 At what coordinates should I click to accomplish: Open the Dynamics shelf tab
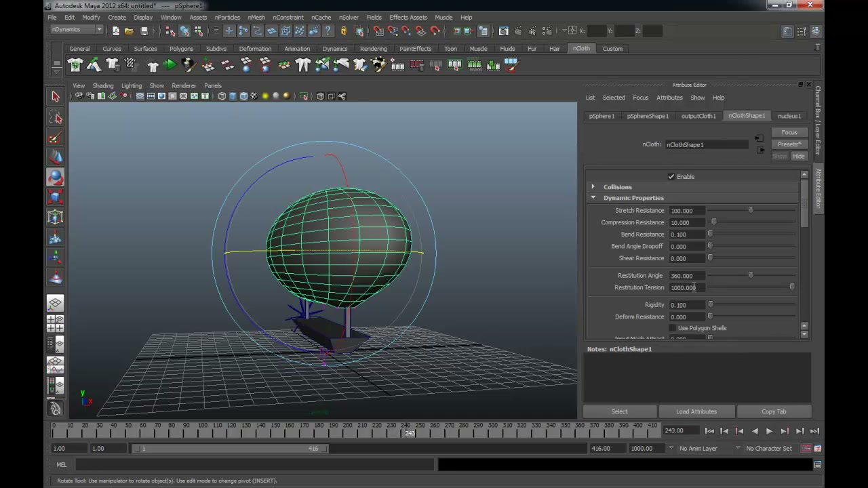tap(335, 49)
